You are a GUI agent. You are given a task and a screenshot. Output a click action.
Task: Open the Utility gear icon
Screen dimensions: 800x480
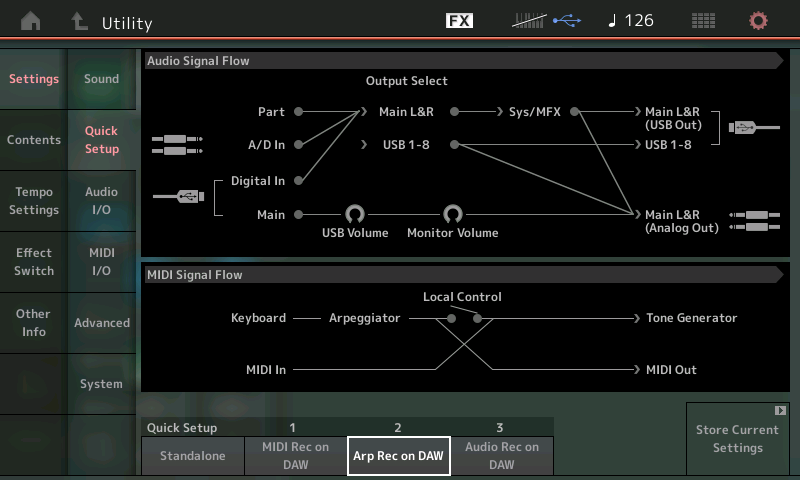(x=758, y=21)
